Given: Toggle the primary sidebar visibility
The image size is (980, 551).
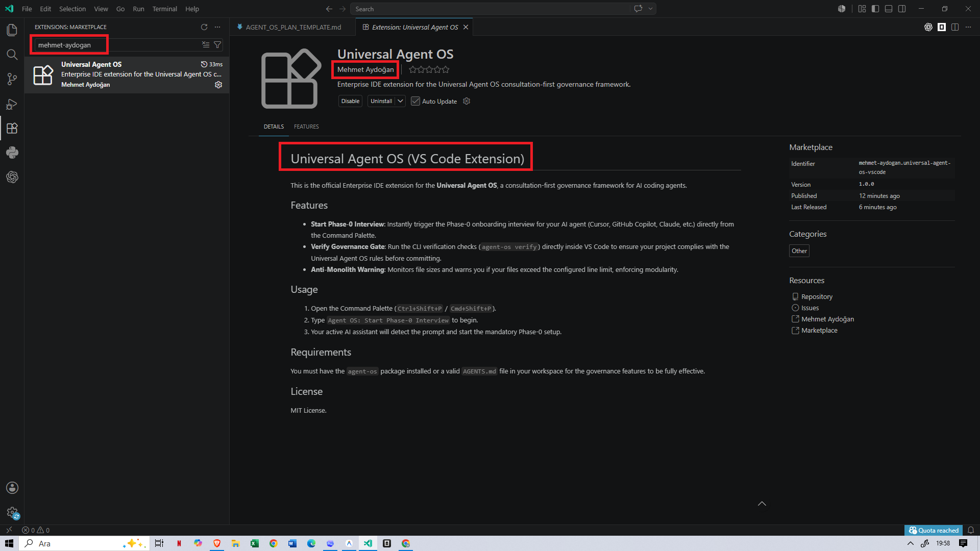Looking at the screenshot, I should pyautogui.click(x=875, y=9).
